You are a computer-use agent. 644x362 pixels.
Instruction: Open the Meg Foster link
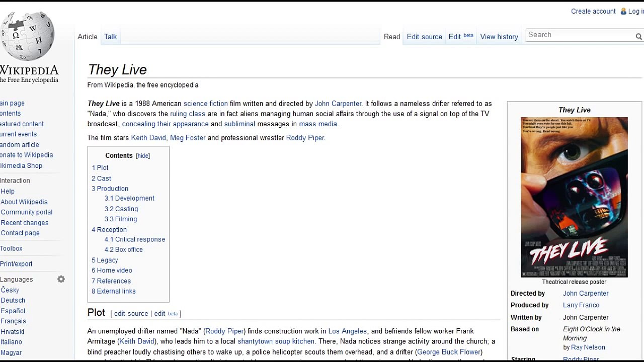pyautogui.click(x=188, y=138)
